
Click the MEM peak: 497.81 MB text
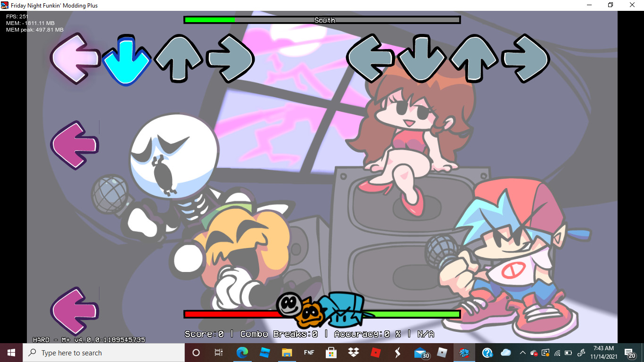click(35, 30)
